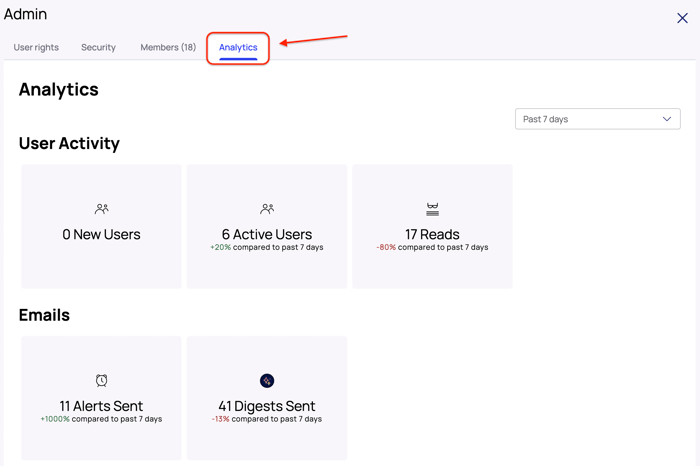700x466 pixels.
Task: Click the 0 New Users stat
Action: pyautogui.click(x=101, y=235)
